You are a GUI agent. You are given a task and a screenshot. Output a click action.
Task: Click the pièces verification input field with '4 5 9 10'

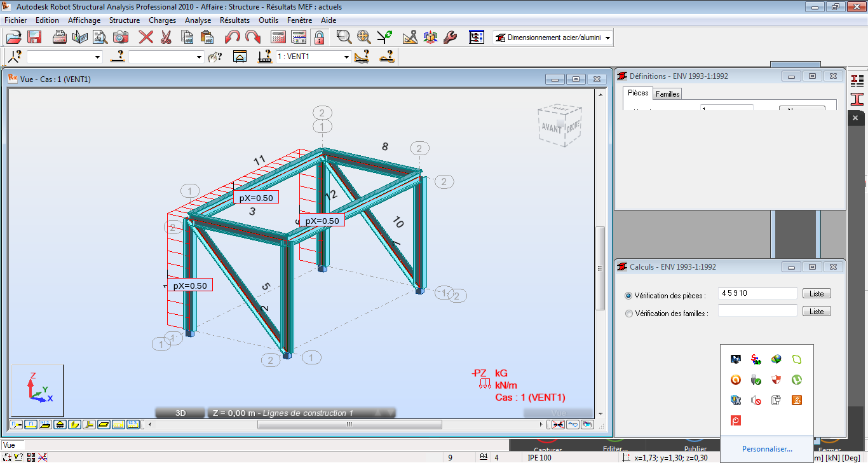(757, 293)
